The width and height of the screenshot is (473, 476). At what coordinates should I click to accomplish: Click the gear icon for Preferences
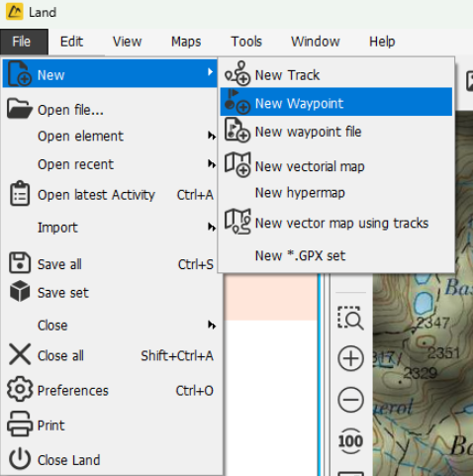tap(20, 389)
